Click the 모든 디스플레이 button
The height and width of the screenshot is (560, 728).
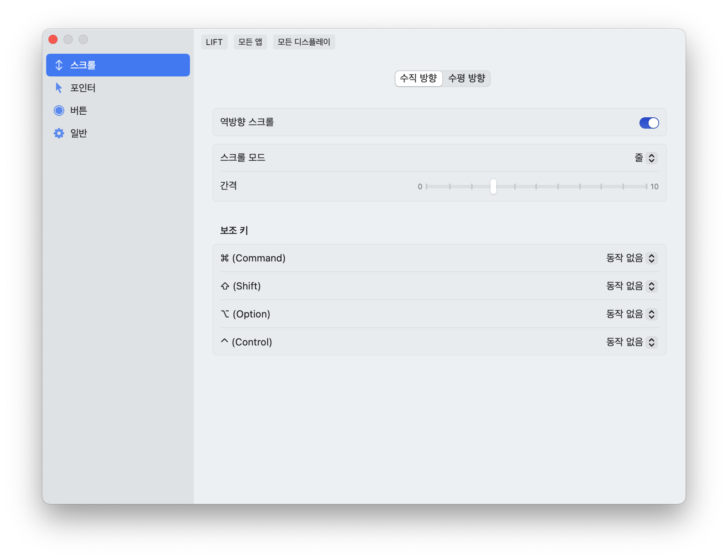pos(304,42)
